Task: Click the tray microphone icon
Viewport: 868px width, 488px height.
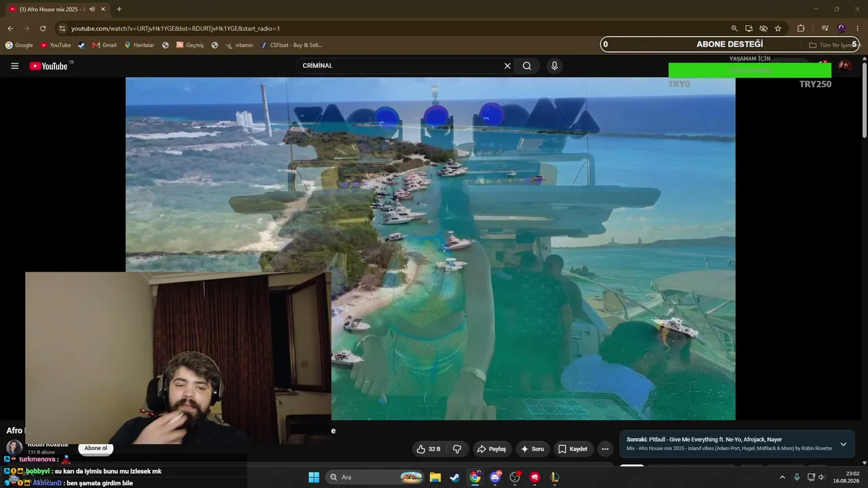Action: (x=797, y=477)
